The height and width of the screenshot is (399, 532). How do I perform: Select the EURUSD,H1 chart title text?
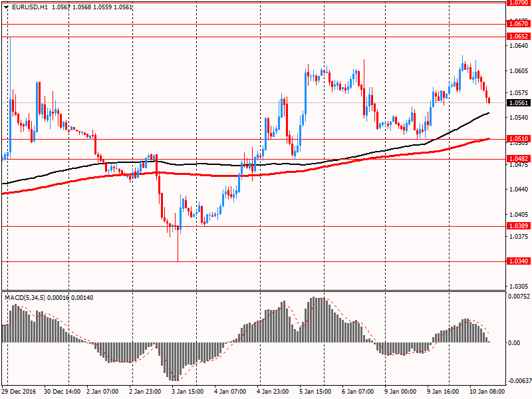(30, 7)
